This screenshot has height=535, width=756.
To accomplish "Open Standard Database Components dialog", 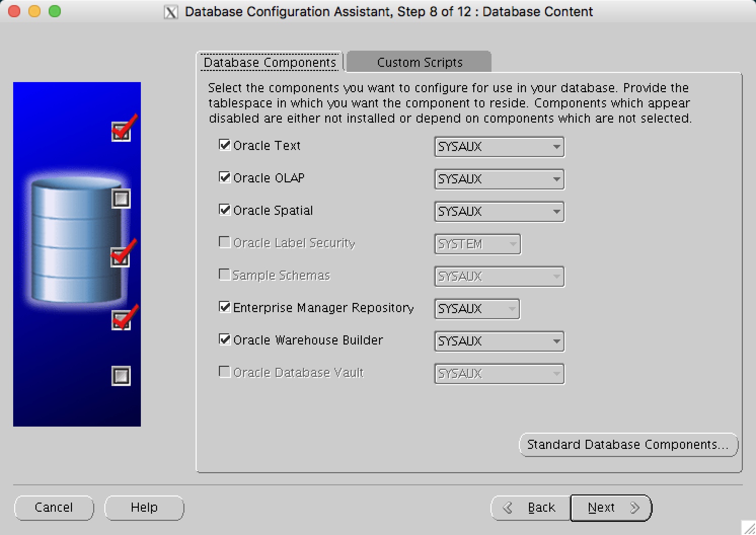I will pos(628,445).
